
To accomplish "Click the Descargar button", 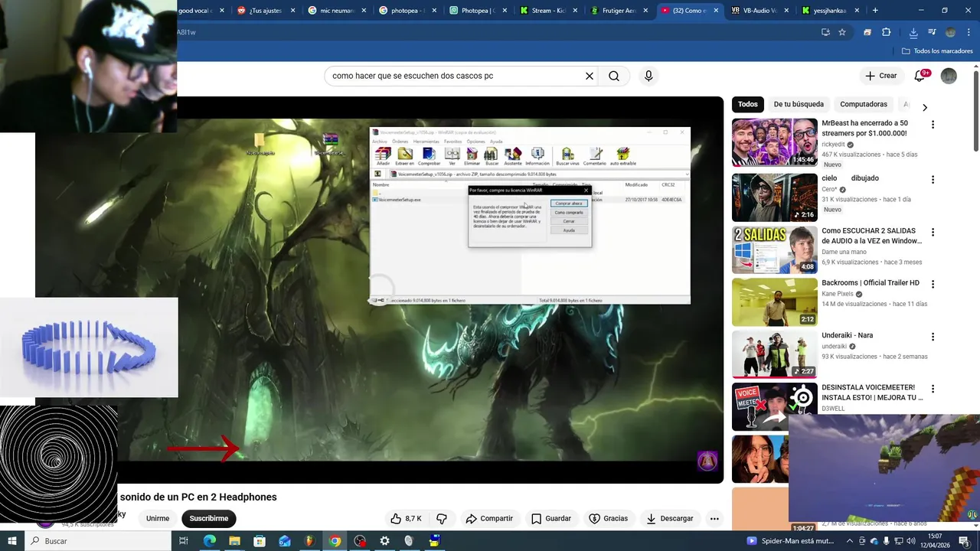I will click(670, 518).
